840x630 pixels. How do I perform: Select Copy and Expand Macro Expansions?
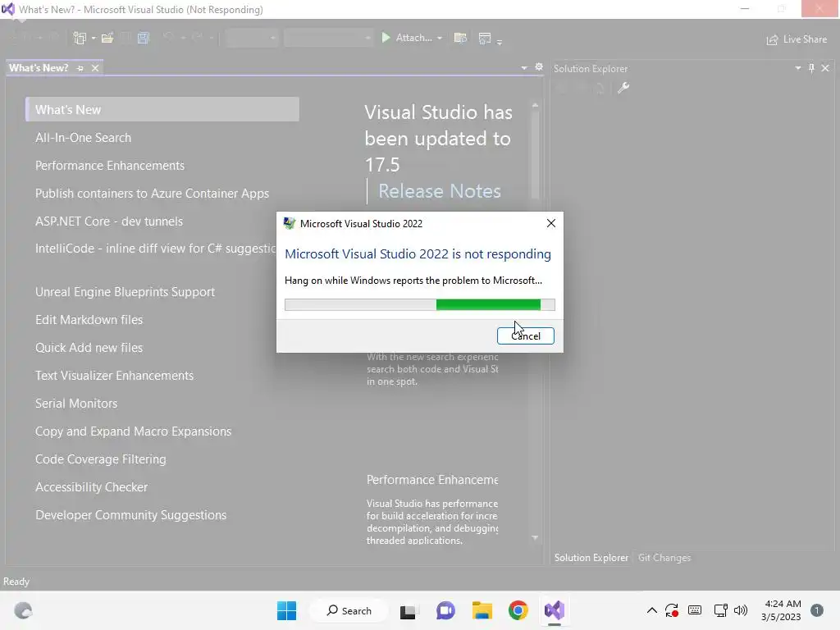click(x=134, y=431)
